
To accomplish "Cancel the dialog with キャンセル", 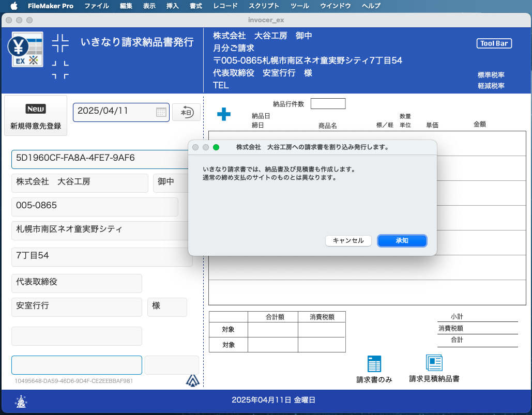I will [x=348, y=241].
